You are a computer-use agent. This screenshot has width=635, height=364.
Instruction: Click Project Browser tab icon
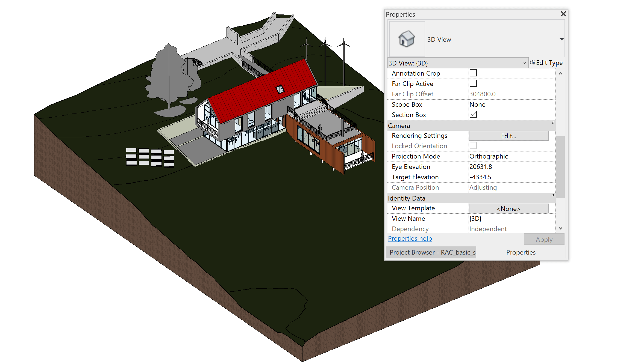[x=433, y=253]
